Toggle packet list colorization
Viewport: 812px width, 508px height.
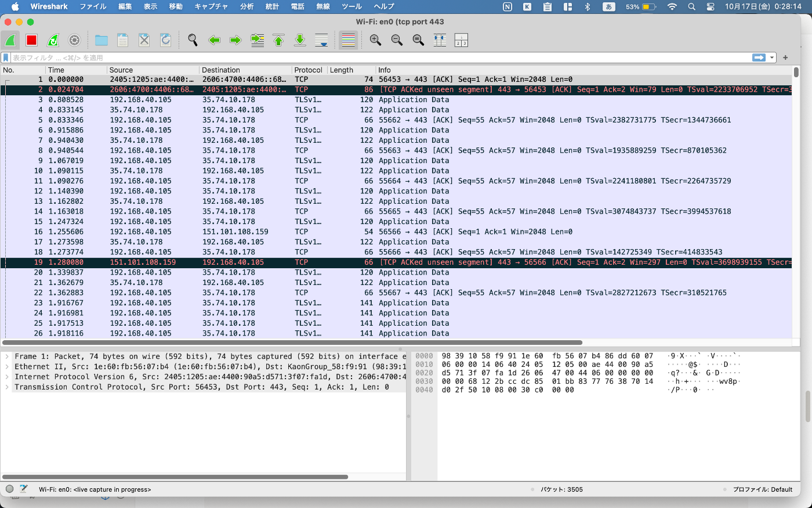[x=348, y=40]
